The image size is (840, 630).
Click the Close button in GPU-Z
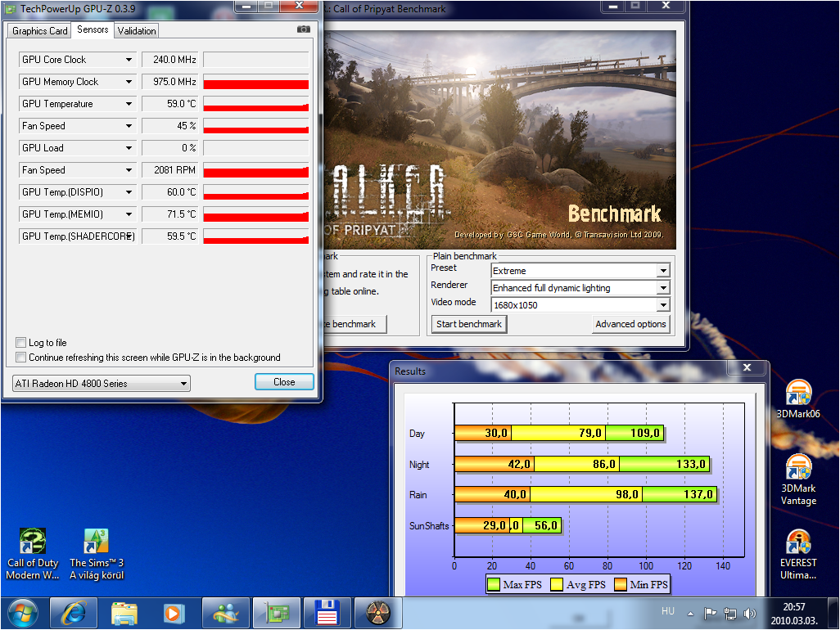(284, 381)
